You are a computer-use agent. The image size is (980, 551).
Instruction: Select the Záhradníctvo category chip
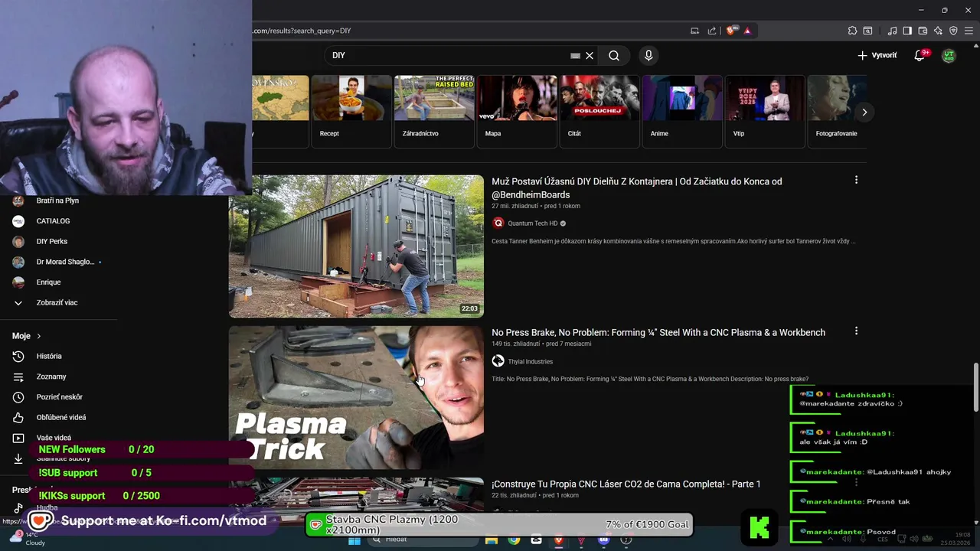[434, 111]
